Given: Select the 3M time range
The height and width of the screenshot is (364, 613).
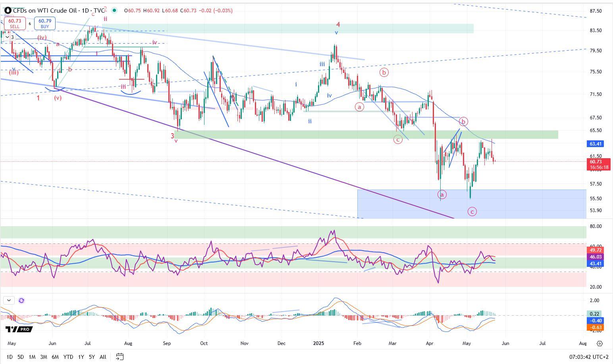Looking at the screenshot, I should click(44, 357).
